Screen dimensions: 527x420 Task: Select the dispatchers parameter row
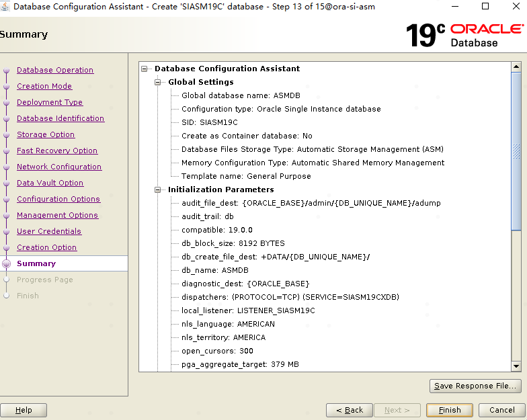coord(290,297)
